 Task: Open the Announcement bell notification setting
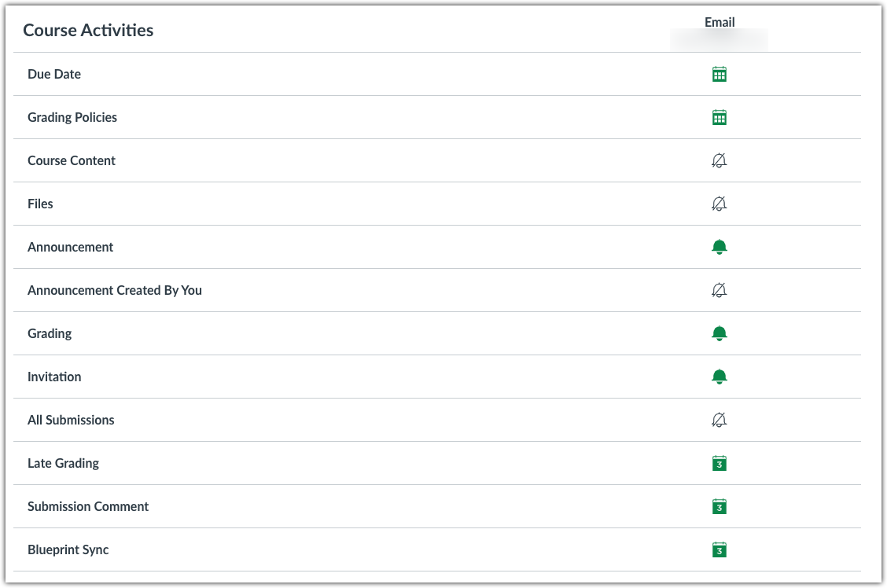[x=720, y=246]
